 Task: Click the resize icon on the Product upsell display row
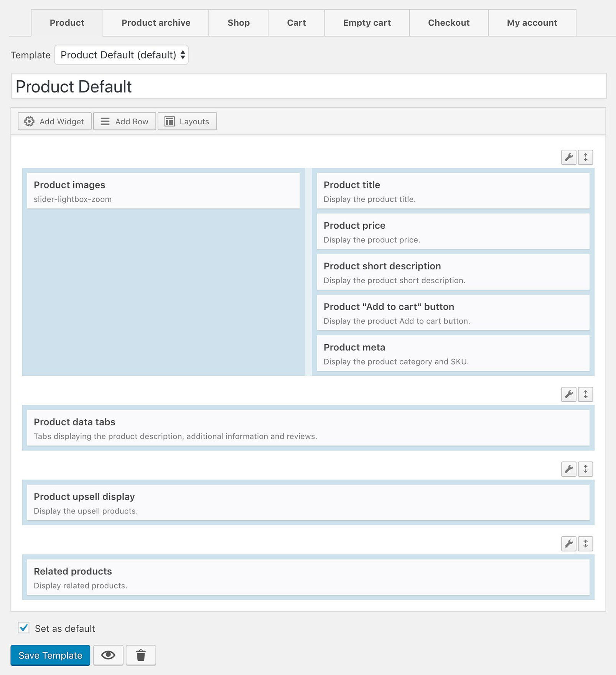585,469
